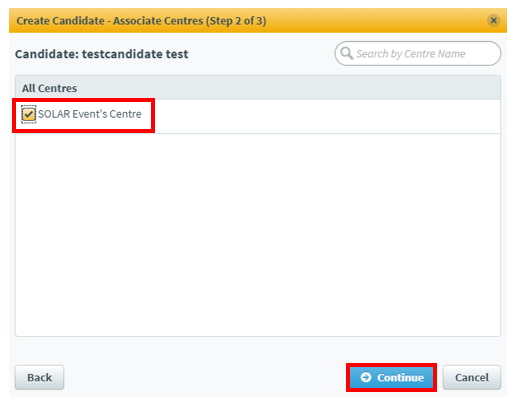The height and width of the screenshot is (406, 515).
Task: Select the SOLAR Event's Centre label
Action: (90, 114)
